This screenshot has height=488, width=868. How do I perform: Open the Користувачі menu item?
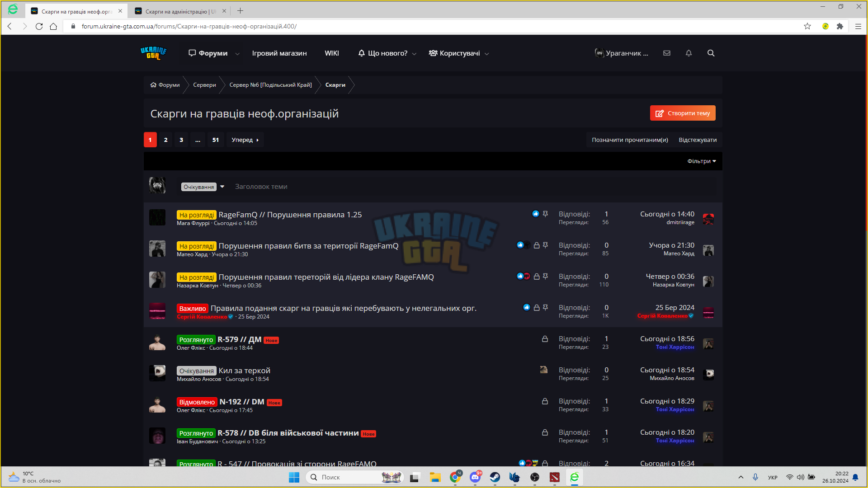(454, 53)
